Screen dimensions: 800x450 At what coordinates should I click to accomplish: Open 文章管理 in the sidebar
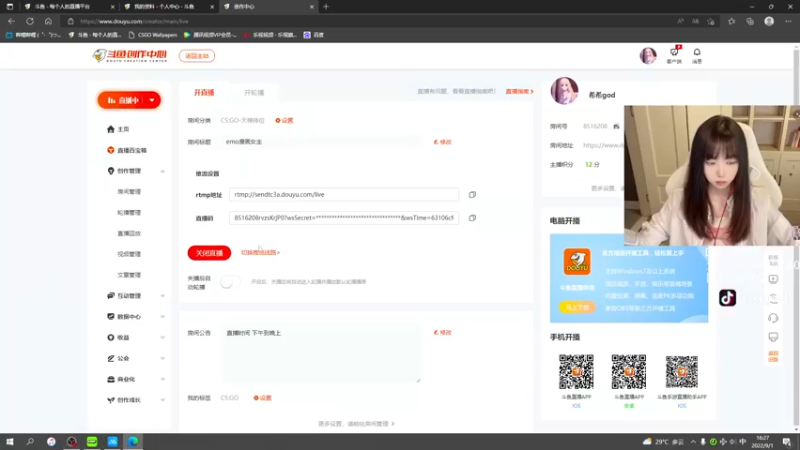coord(129,275)
